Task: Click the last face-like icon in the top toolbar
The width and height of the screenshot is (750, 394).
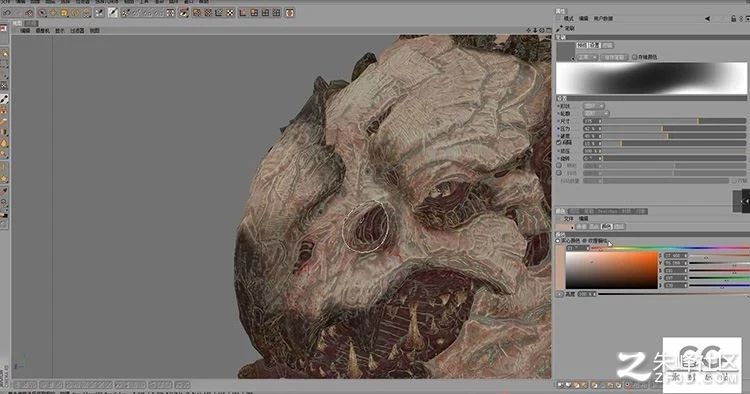Action: [x=290, y=13]
